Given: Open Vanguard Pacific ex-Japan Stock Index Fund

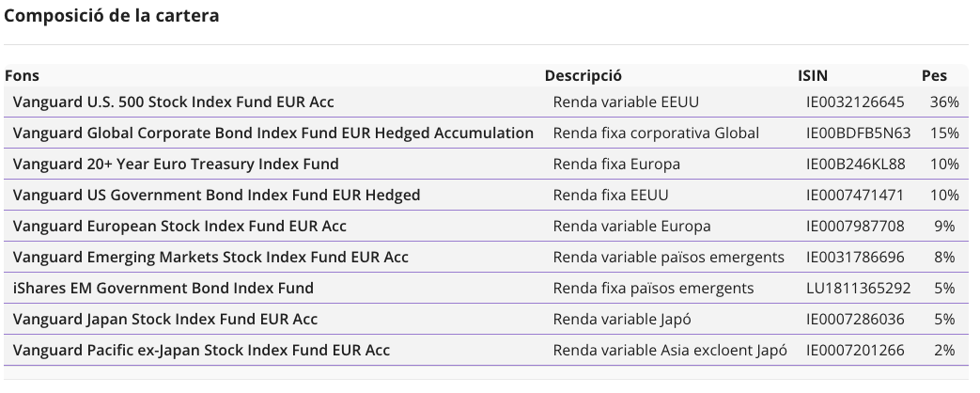Looking at the screenshot, I should click(201, 350).
